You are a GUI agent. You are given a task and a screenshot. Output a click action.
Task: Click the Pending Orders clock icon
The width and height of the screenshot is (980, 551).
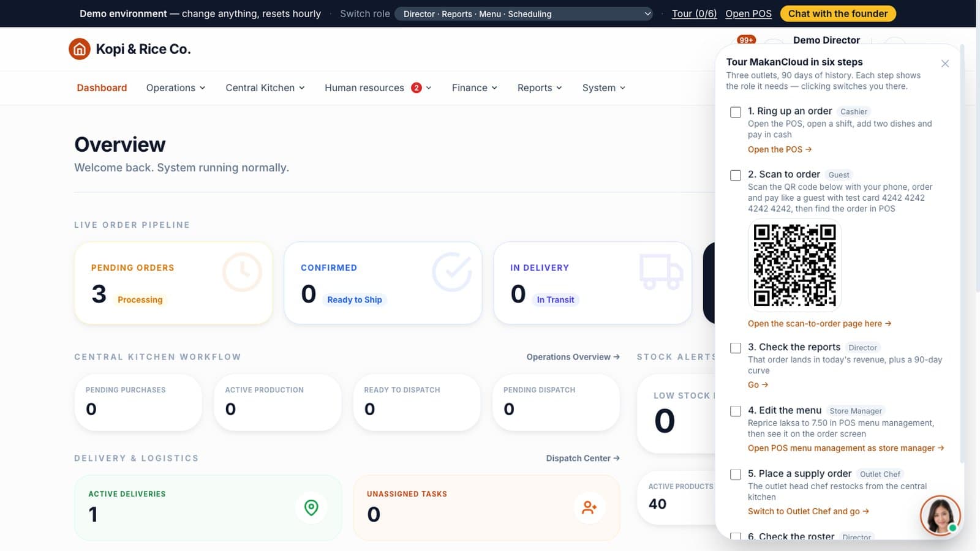[x=242, y=272]
